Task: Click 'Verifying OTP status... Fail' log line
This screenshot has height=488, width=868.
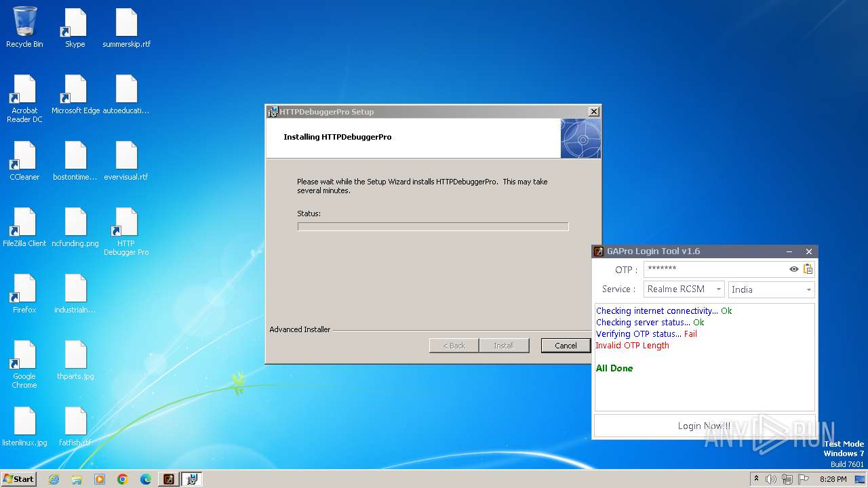Action: (x=646, y=334)
